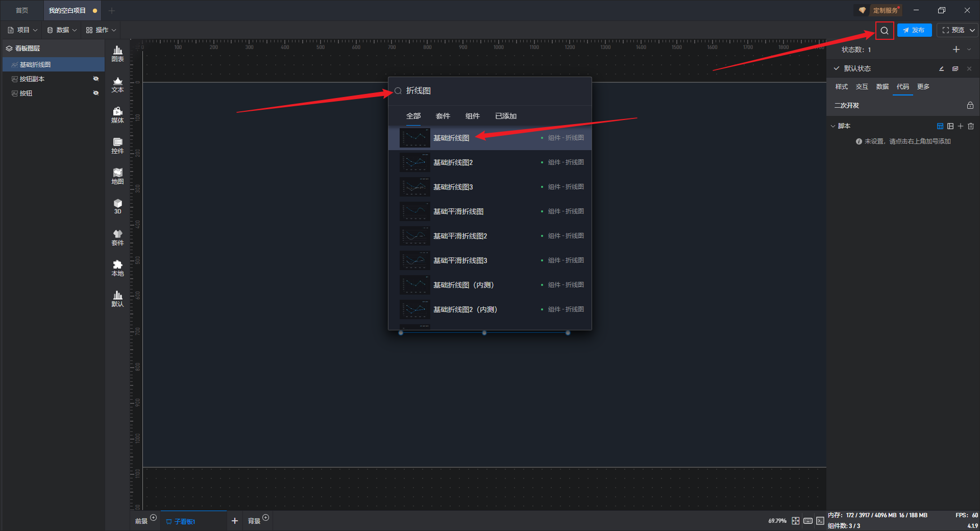980x531 pixels.
Task: Toggle visibility of the 按钮副本 layer
Action: pos(95,79)
